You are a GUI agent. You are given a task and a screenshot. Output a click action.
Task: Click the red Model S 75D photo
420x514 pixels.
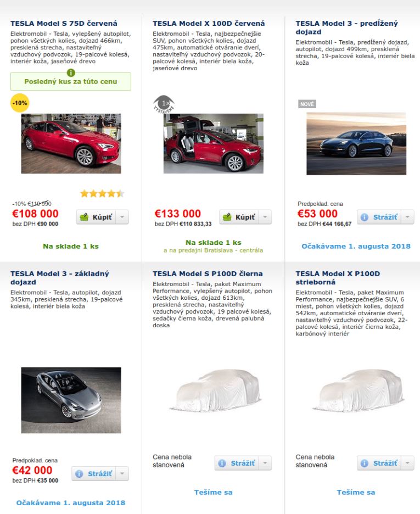tap(71, 143)
